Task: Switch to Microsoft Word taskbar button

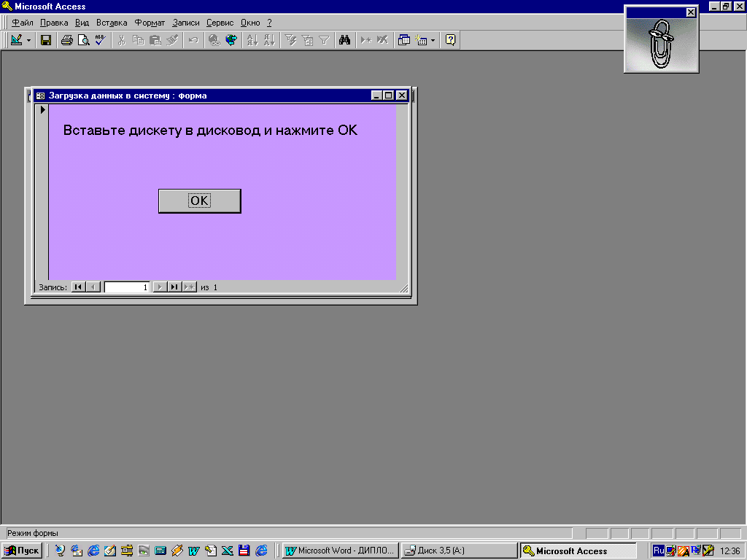Action: (341, 551)
